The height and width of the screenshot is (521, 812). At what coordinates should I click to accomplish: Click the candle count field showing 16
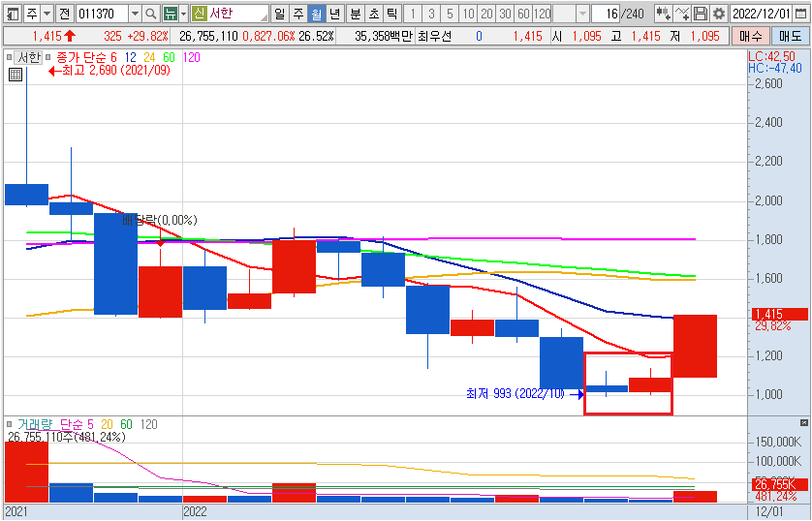click(607, 14)
